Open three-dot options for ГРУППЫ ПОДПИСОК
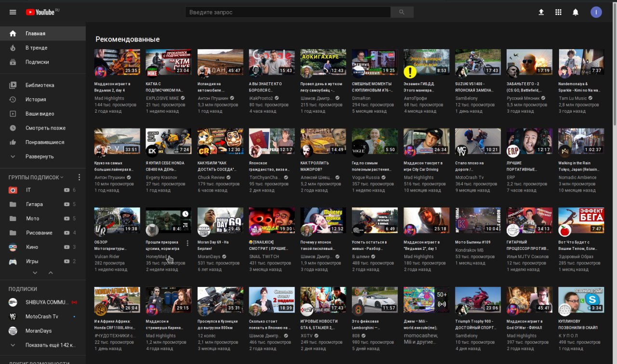 click(x=80, y=178)
